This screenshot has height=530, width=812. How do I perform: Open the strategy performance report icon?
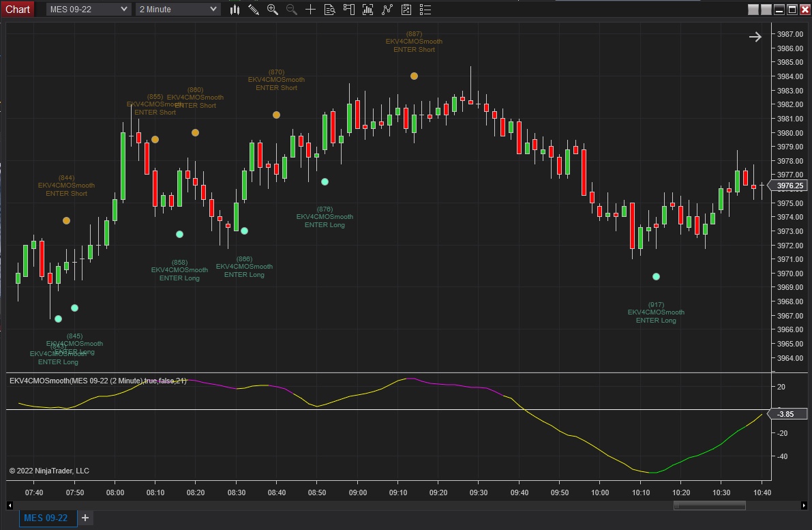[x=406, y=10]
